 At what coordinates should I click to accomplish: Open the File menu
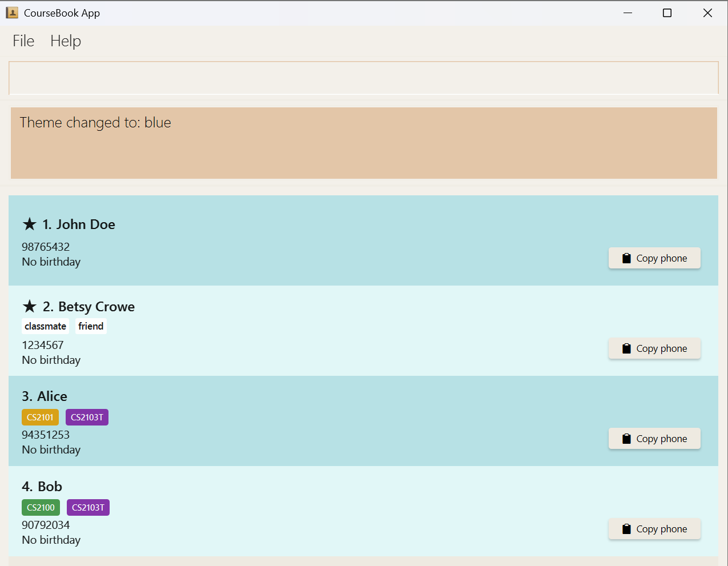pyautogui.click(x=23, y=41)
